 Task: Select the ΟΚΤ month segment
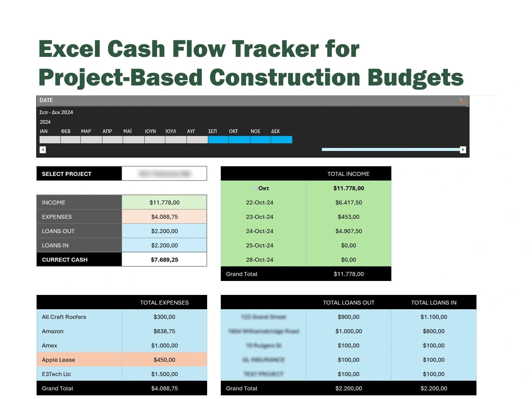239,140
